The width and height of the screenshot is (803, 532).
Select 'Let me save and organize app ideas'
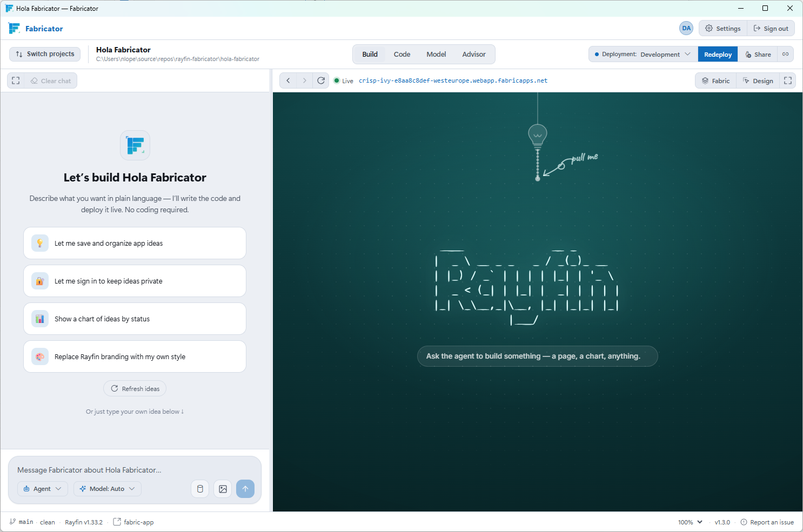(x=135, y=243)
